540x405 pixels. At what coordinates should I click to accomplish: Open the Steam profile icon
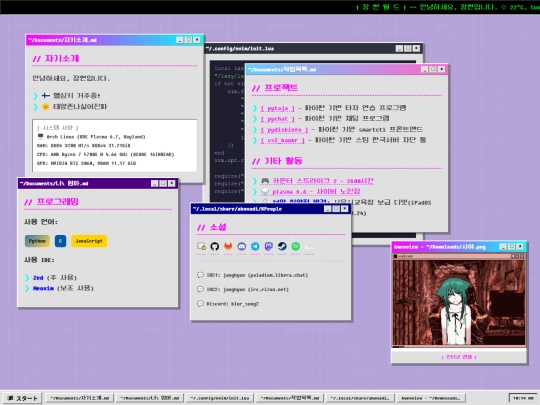pos(282,246)
